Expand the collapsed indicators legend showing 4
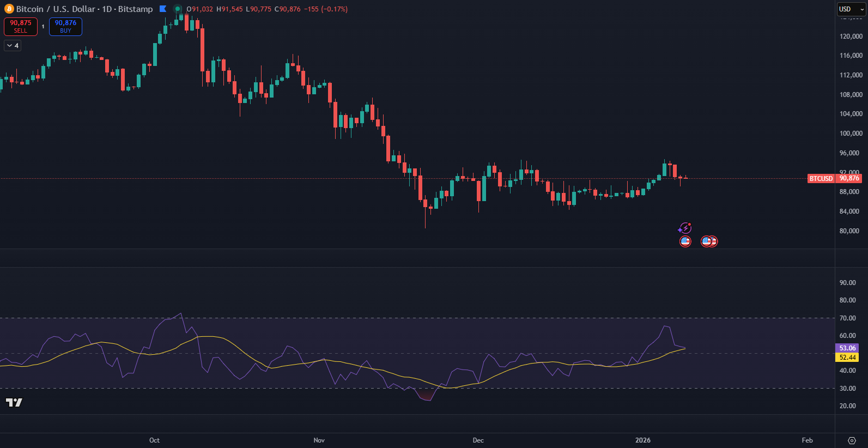Image resolution: width=868 pixels, height=448 pixels. 13,46
